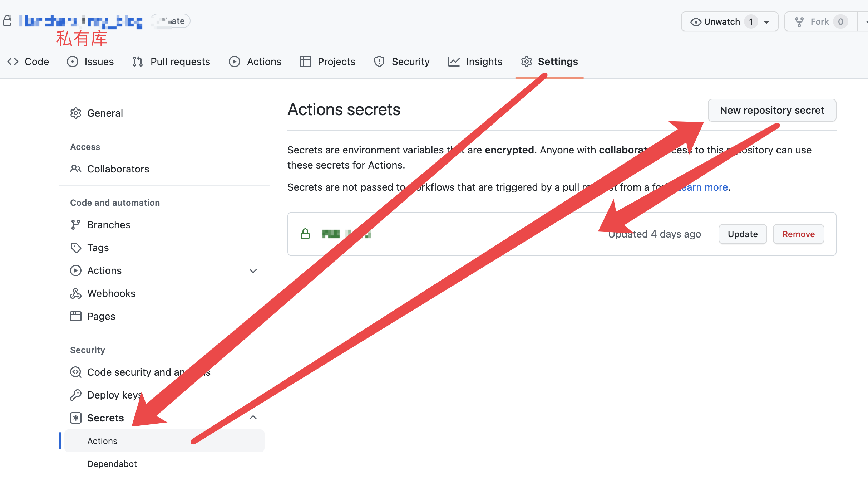Click the Code tab icon
The image size is (868, 478).
(x=13, y=62)
